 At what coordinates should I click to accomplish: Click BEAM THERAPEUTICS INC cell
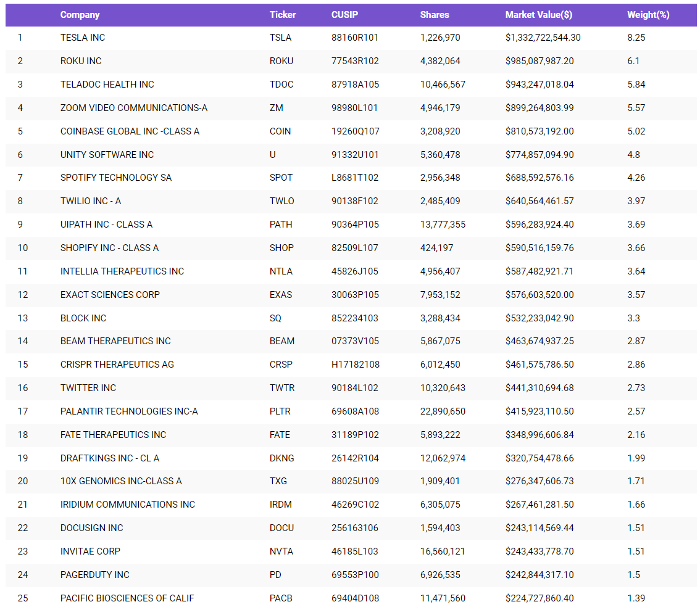115,341
